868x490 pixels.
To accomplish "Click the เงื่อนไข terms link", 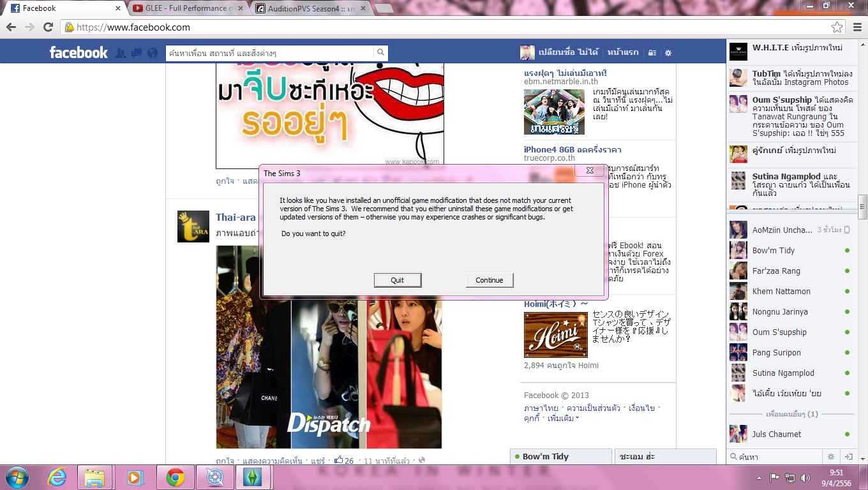I will tap(641, 408).
